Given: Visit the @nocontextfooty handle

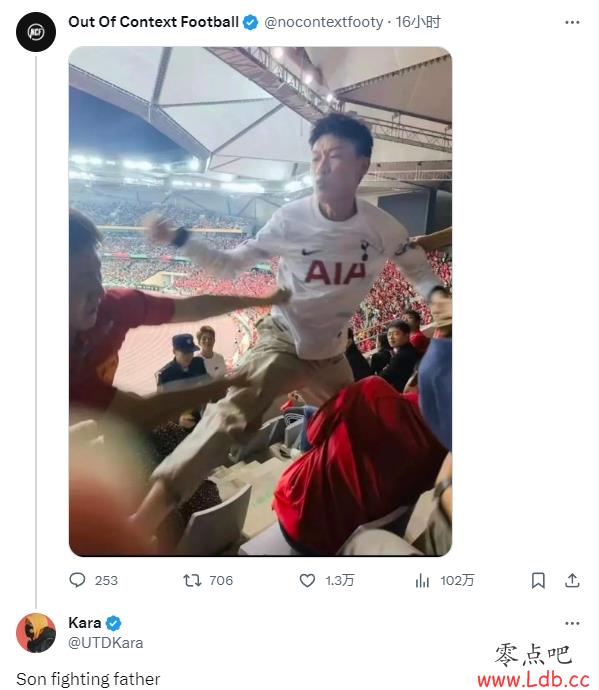Looking at the screenshot, I should pos(323,22).
